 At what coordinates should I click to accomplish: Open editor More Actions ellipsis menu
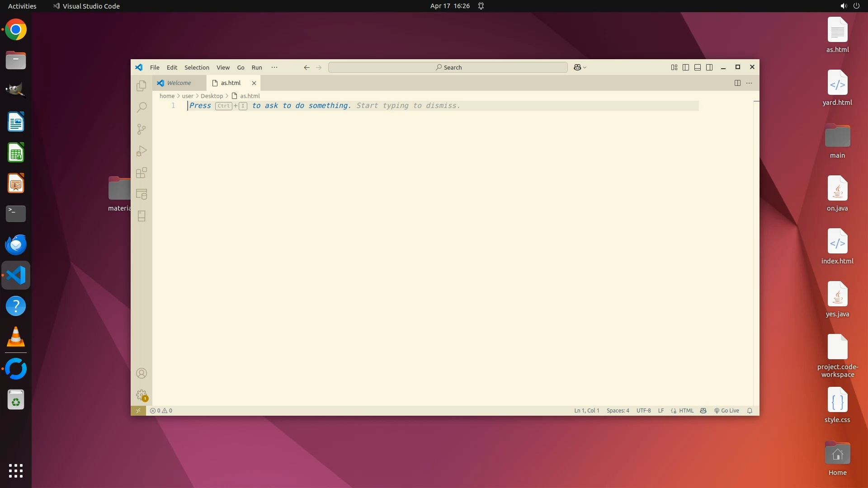(749, 83)
